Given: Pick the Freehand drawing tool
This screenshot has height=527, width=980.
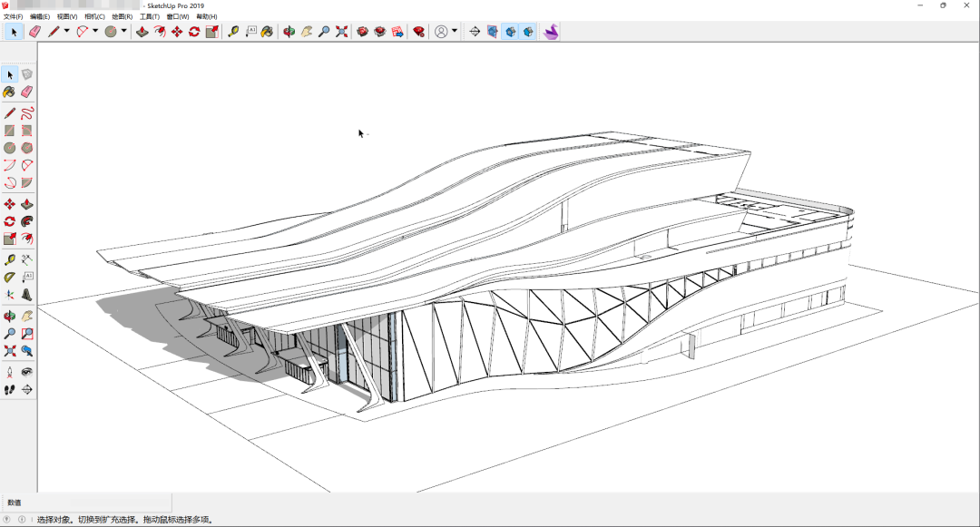Looking at the screenshot, I should pos(27,113).
